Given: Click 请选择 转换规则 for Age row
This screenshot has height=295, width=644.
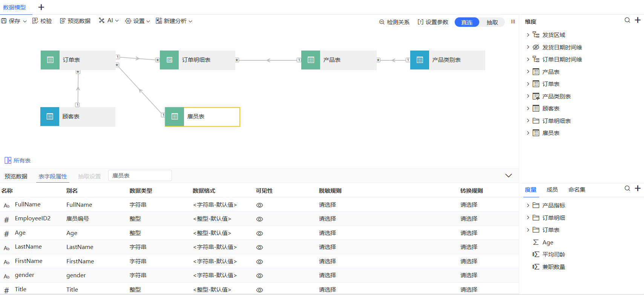Looking at the screenshot, I should [x=469, y=233].
